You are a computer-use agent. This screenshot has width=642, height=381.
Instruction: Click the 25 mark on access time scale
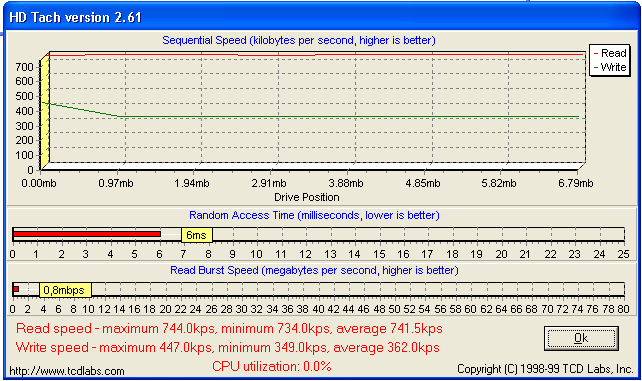coord(623,254)
